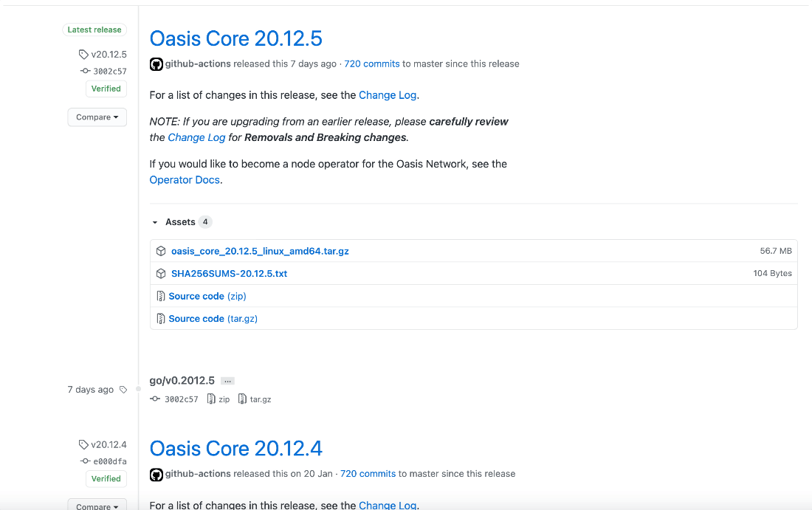Download Source code (zip) asset
The height and width of the screenshot is (510, 812).
click(x=207, y=296)
